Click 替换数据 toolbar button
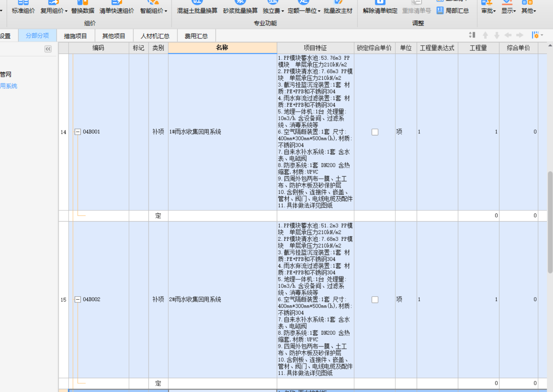553x392 pixels. tap(83, 7)
